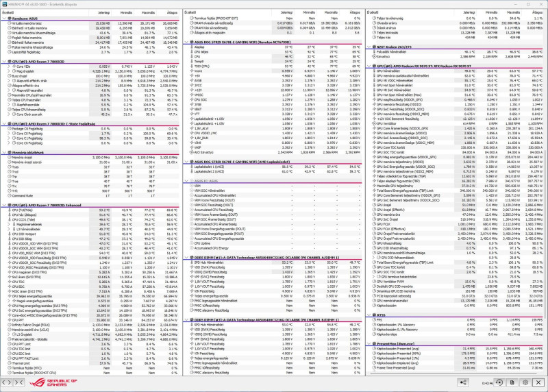Click icon beside Frame Time Presented (avg)
The width and height of the screenshot is (548, 392).
click(x=374, y=368)
